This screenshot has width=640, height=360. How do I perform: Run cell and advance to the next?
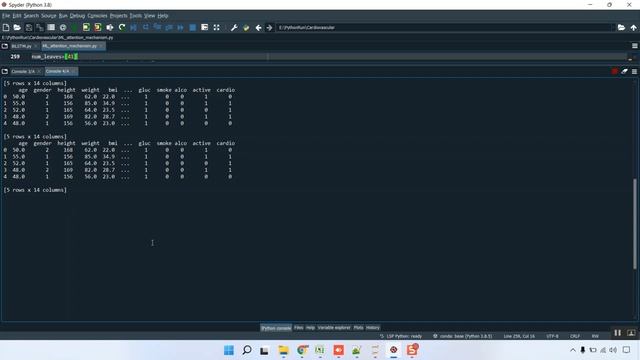click(x=98, y=27)
